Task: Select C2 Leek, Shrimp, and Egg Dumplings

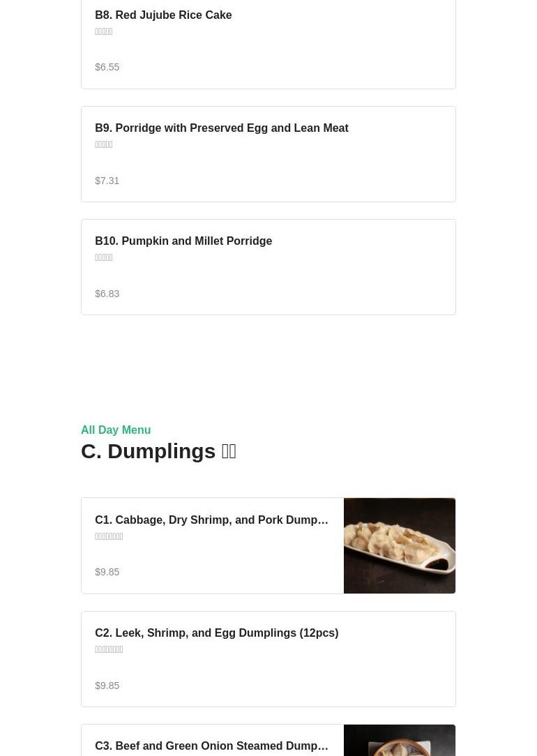Action: pos(216,633)
